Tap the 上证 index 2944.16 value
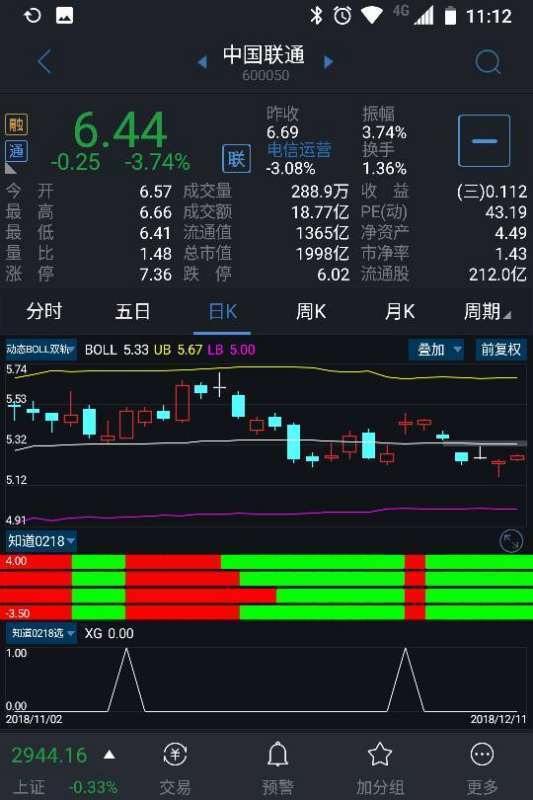The height and width of the screenshot is (800, 533). [x=49, y=755]
